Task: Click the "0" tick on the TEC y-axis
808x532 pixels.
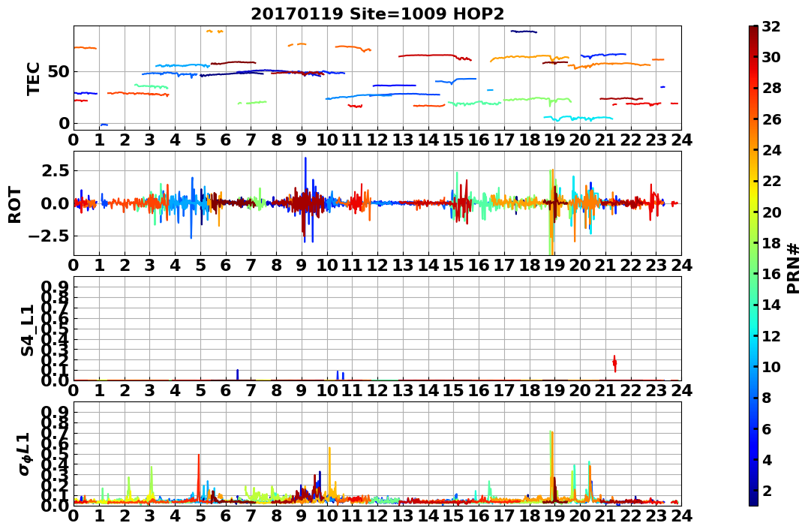Action: [x=64, y=123]
